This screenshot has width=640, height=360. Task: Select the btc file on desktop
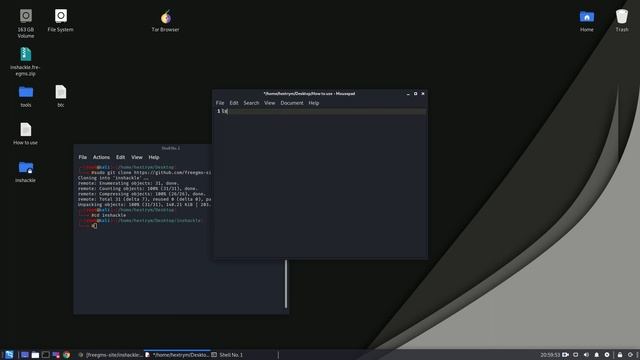(x=60, y=96)
